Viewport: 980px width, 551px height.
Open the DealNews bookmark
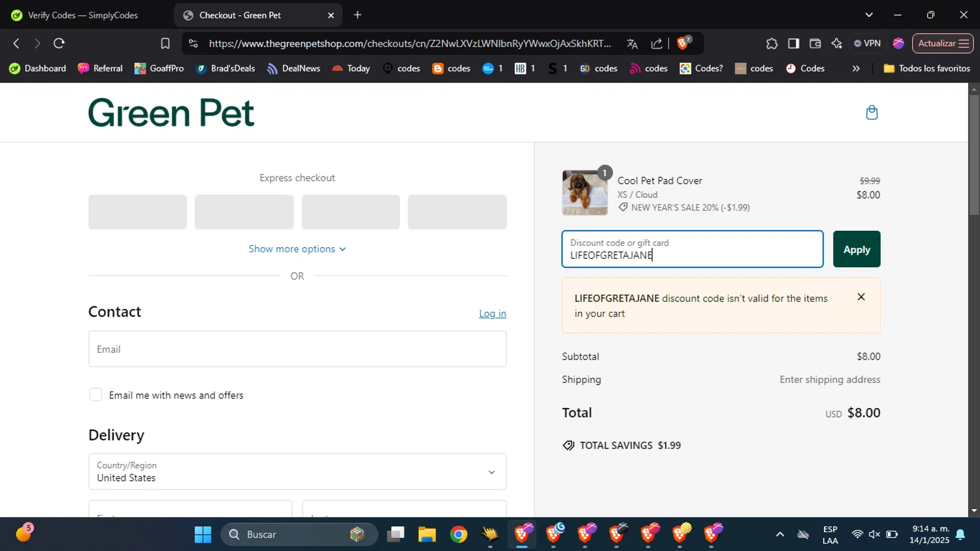[293, 68]
